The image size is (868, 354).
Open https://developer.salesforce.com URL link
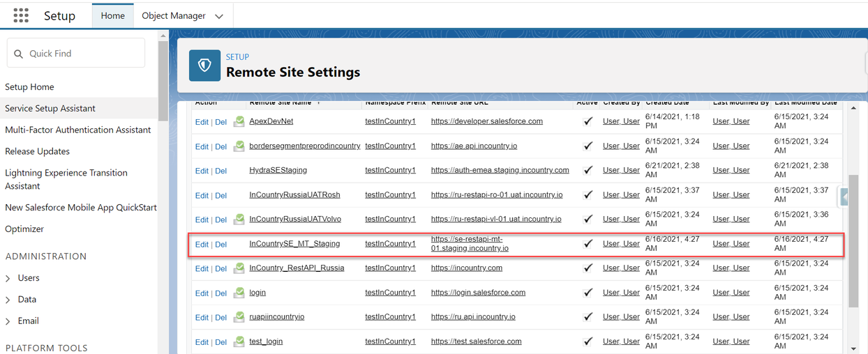point(487,121)
